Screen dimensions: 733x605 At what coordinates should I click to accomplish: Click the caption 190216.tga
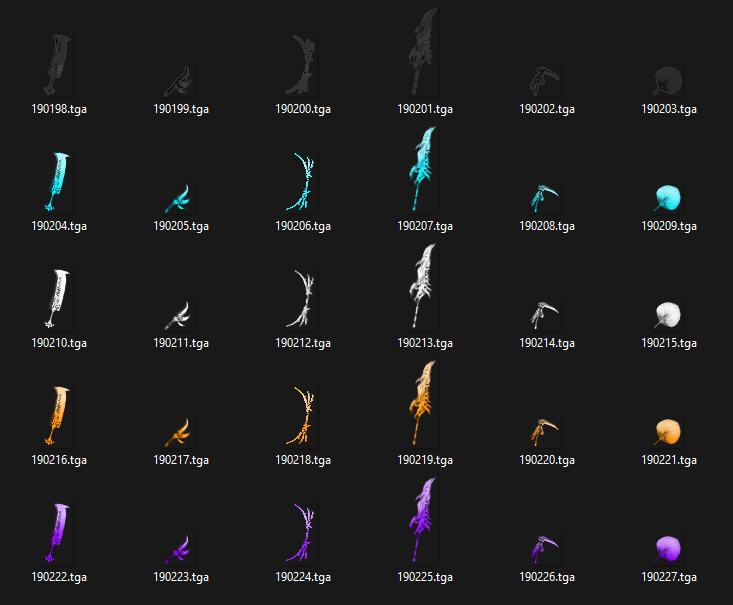[59, 460]
